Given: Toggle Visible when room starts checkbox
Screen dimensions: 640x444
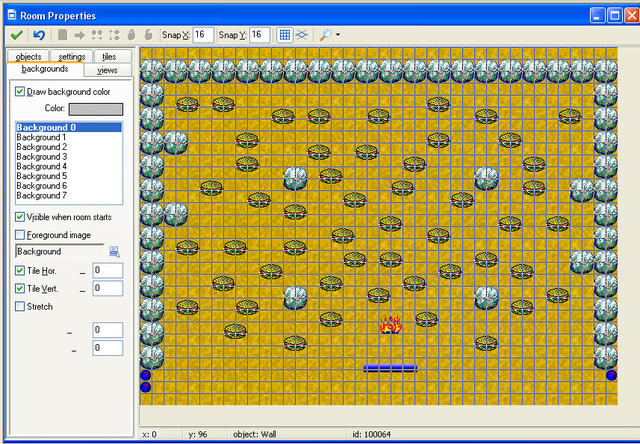Looking at the screenshot, I should click(x=20, y=217).
